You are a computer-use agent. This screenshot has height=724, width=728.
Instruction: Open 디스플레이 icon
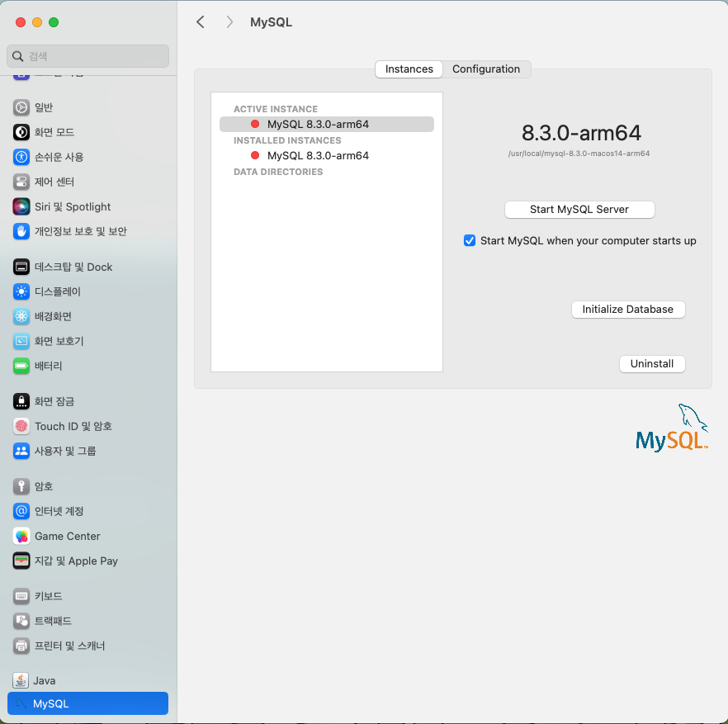click(x=21, y=291)
